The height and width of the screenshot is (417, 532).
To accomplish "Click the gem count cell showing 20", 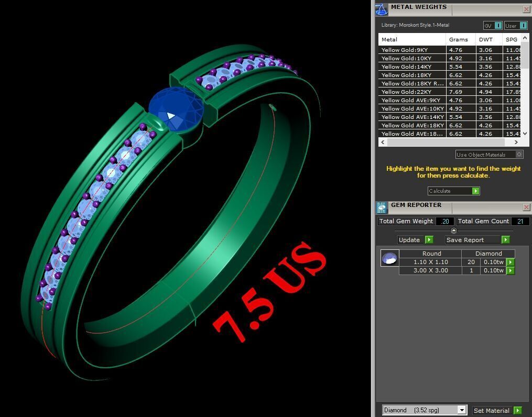I will pyautogui.click(x=471, y=262).
